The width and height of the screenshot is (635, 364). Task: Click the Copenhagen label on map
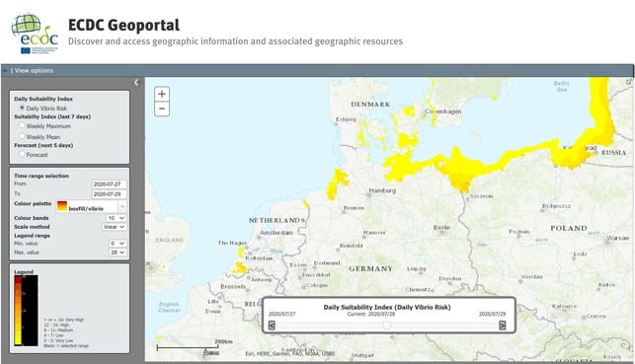tap(442, 111)
